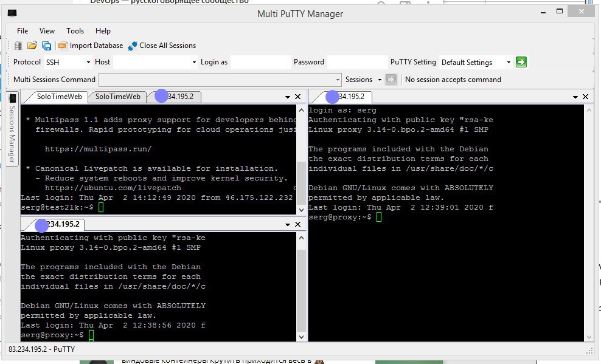Open the File menu
The height and width of the screenshot is (364, 601).
tap(23, 31)
